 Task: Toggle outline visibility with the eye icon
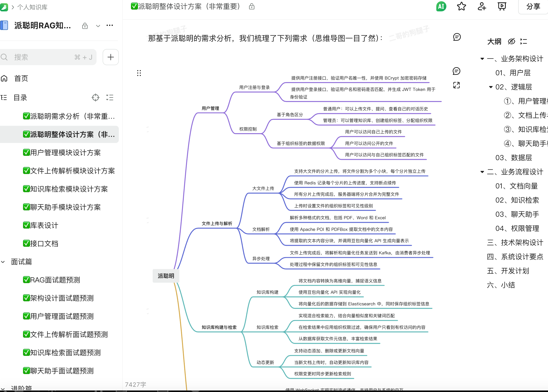tap(511, 41)
